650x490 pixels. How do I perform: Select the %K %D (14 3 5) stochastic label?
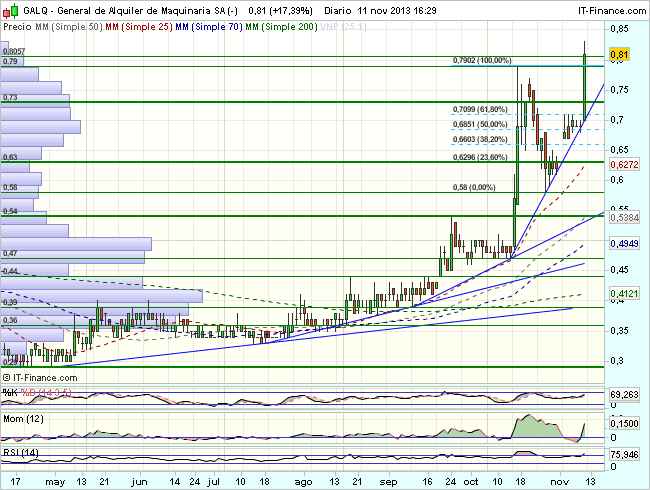coord(37,392)
